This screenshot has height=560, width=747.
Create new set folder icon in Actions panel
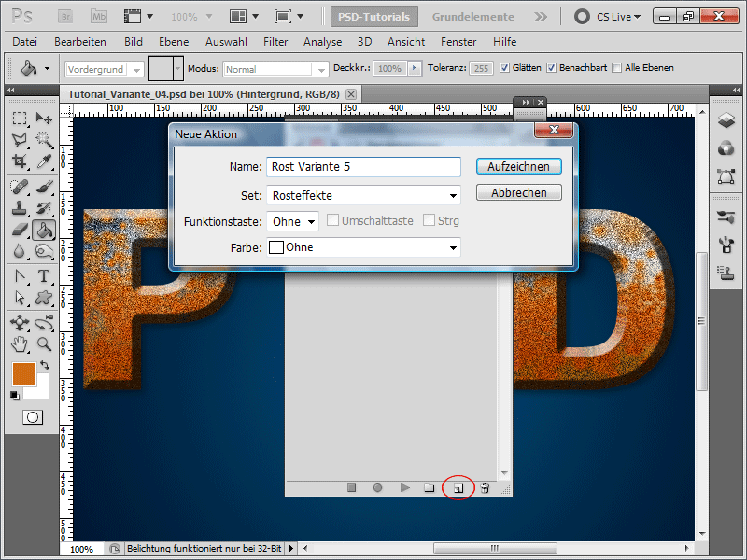coord(430,487)
